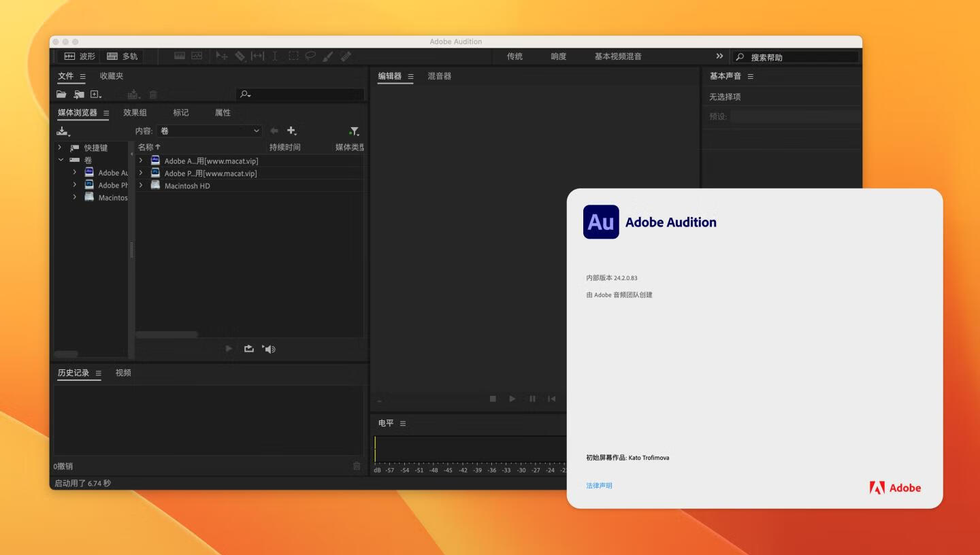Toggle auto-play speaker icon in media browser

(x=269, y=349)
